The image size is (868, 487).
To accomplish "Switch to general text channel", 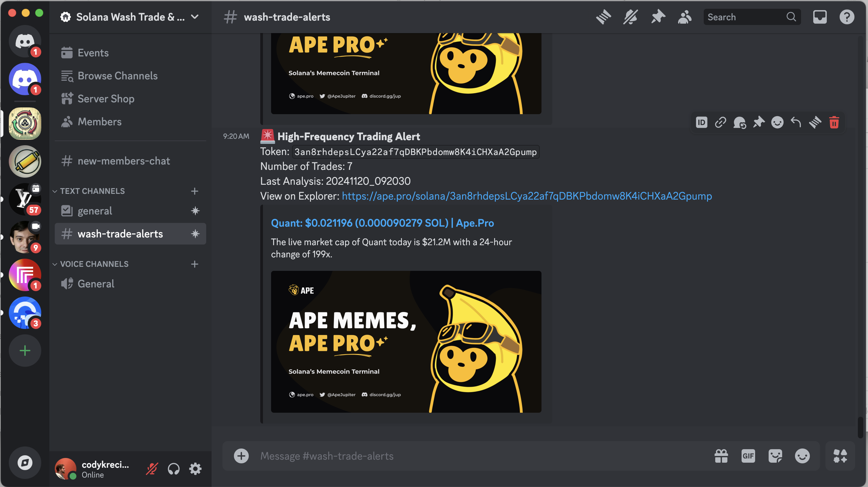I will (130, 211).
